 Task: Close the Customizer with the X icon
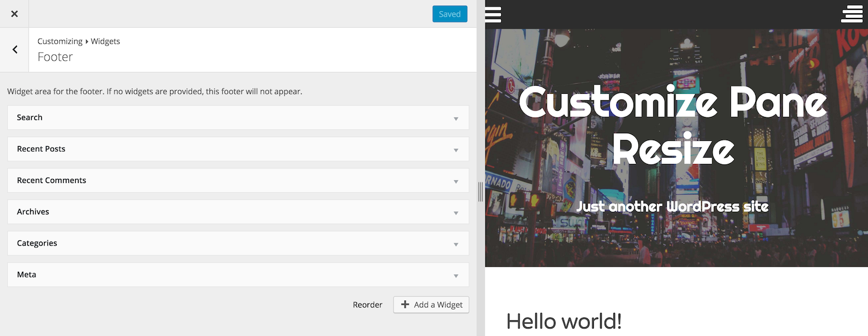[14, 14]
